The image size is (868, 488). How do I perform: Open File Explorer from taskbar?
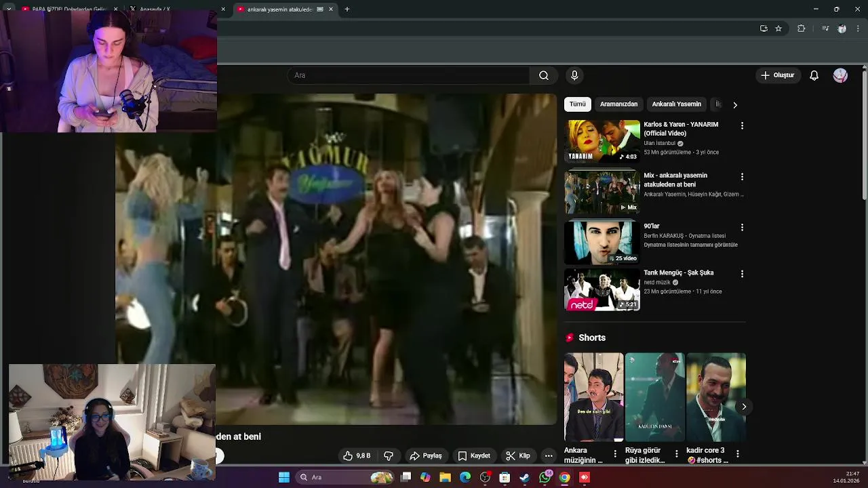pyautogui.click(x=446, y=477)
